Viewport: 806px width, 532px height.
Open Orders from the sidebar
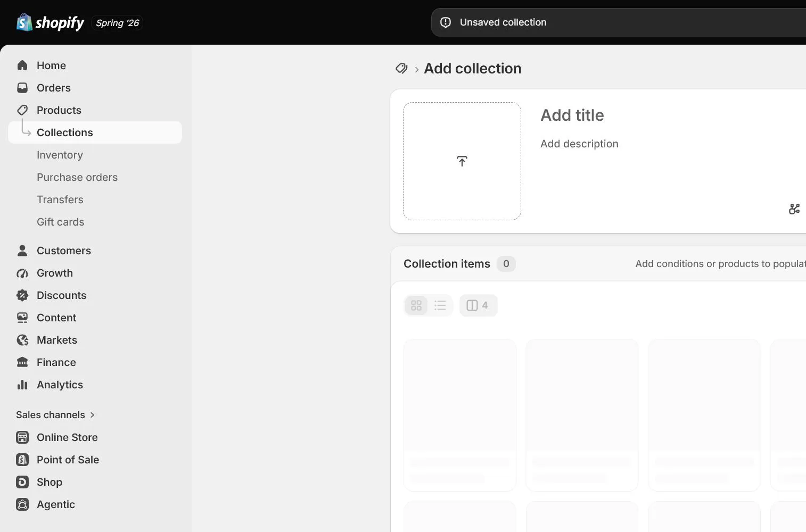(x=54, y=88)
